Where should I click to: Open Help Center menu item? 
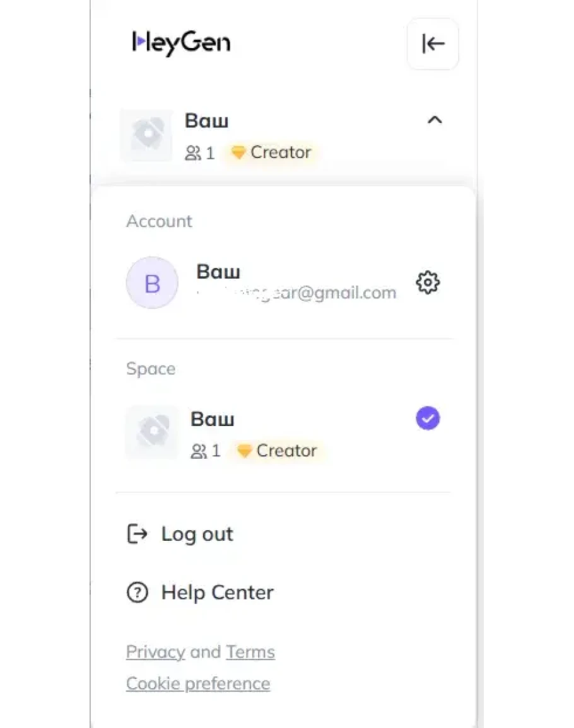pyautogui.click(x=217, y=592)
